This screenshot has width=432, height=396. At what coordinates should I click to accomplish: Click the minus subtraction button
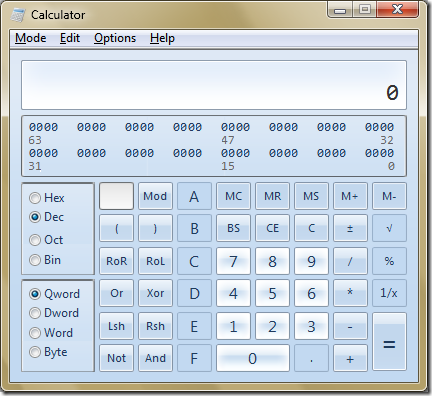point(350,326)
